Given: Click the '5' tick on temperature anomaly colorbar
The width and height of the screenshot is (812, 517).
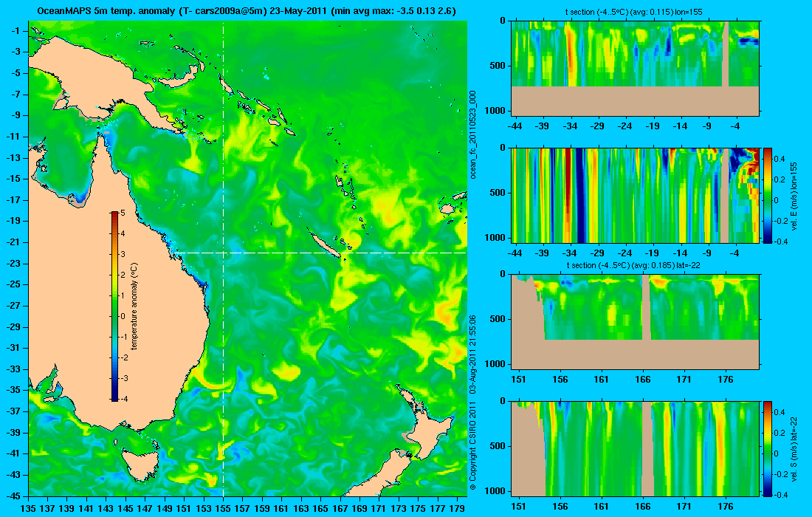Looking at the screenshot, I should point(123,213).
